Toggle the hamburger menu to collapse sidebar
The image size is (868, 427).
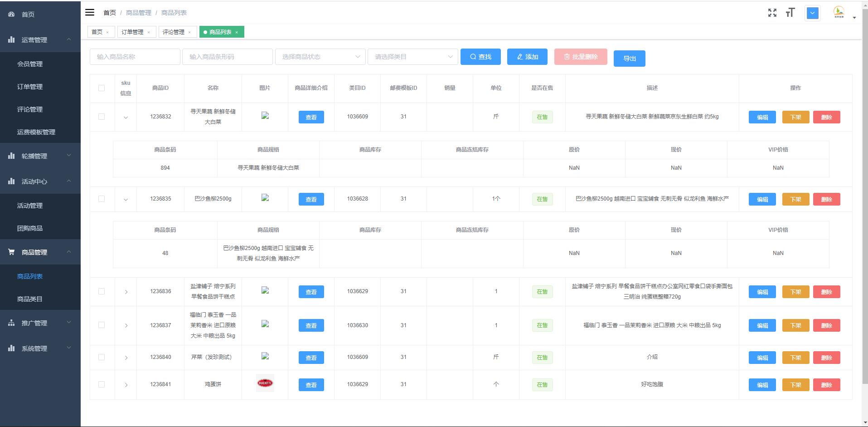click(x=90, y=13)
